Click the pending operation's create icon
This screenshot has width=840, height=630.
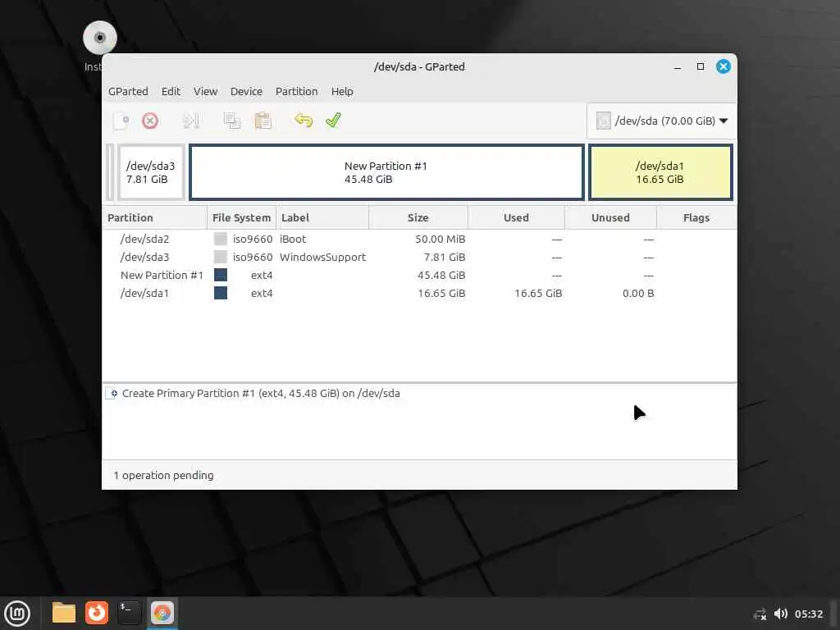click(x=112, y=394)
